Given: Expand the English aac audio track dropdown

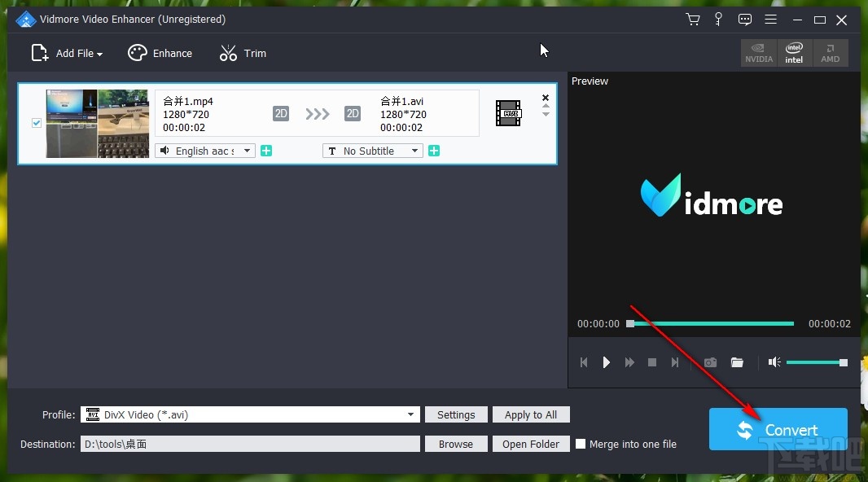Looking at the screenshot, I should [205, 151].
